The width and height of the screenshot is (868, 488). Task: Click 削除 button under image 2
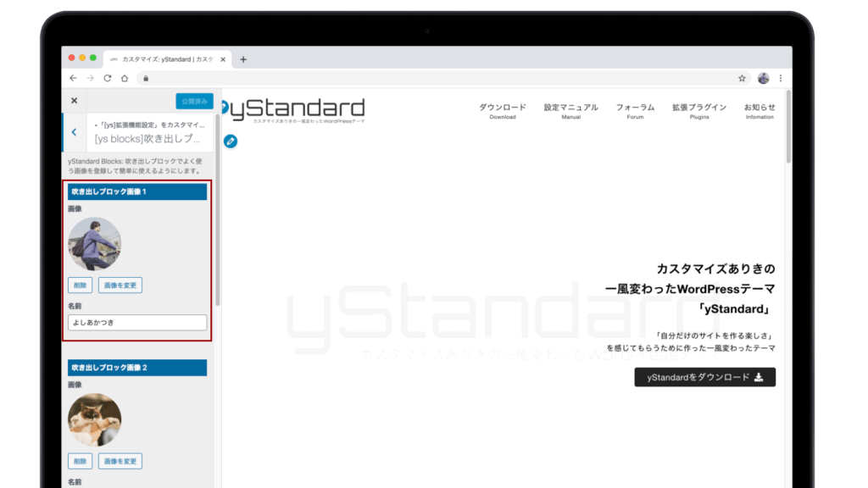pyautogui.click(x=80, y=462)
